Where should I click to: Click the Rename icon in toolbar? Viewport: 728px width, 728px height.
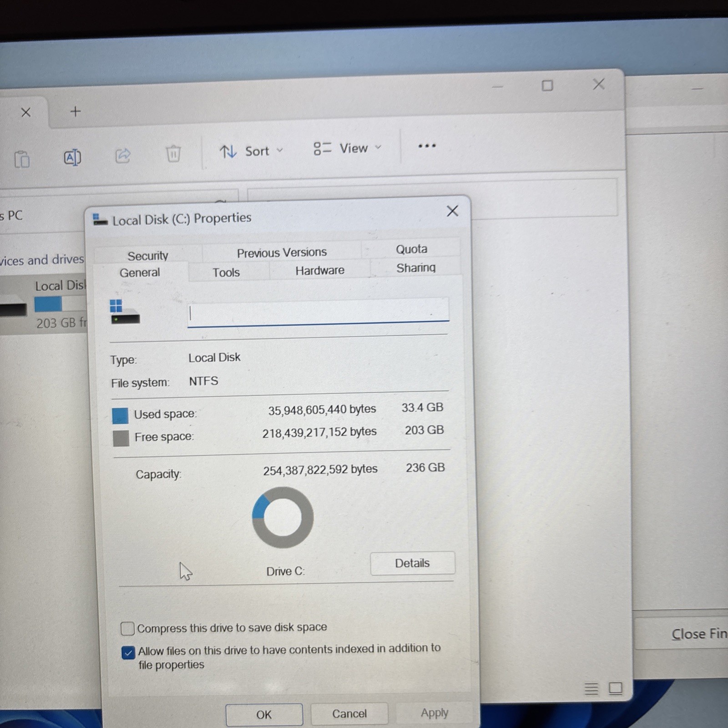point(72,157)
